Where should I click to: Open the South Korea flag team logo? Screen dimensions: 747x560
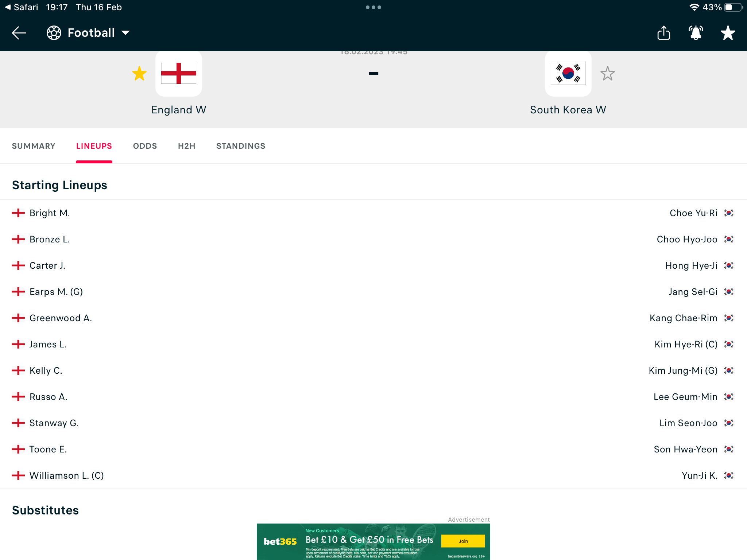coord(568,73)
